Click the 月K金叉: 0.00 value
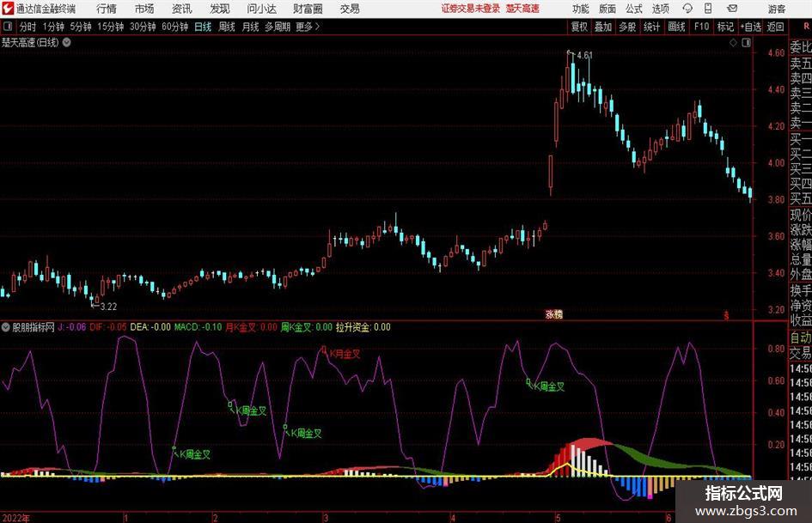The image size is (812, 523). [x=251, y=326]
